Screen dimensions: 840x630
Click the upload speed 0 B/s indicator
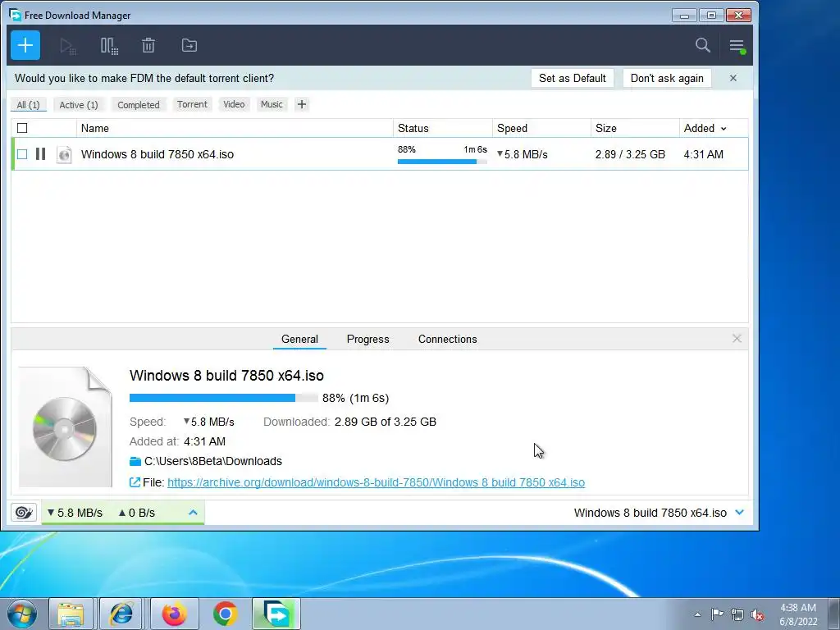[137, 513]
